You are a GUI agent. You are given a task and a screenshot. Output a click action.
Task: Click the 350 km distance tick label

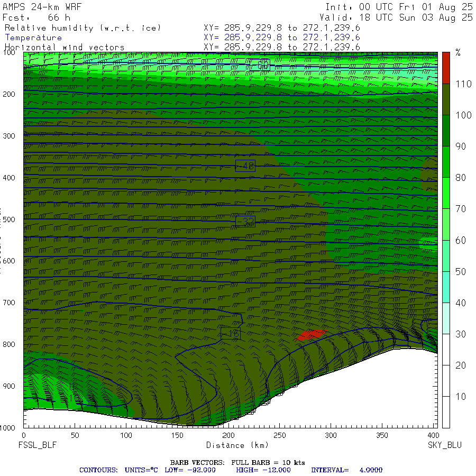point(382,436)
